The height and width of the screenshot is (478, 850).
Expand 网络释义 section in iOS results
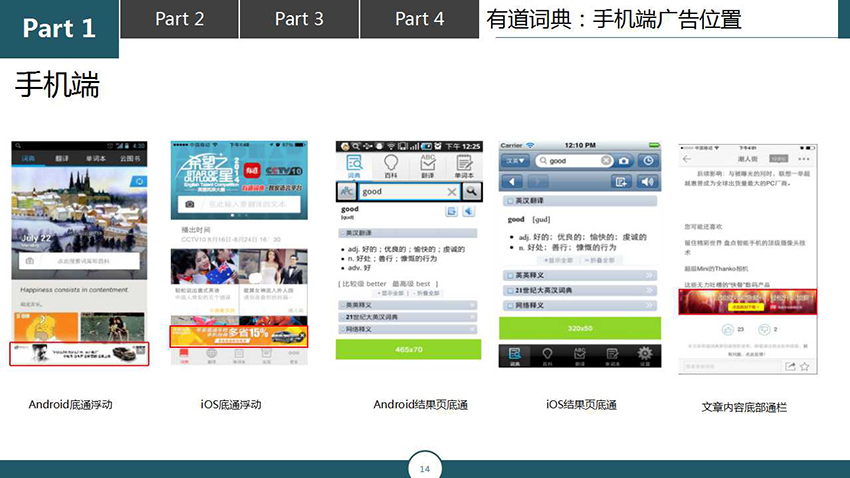click(579, 306)
